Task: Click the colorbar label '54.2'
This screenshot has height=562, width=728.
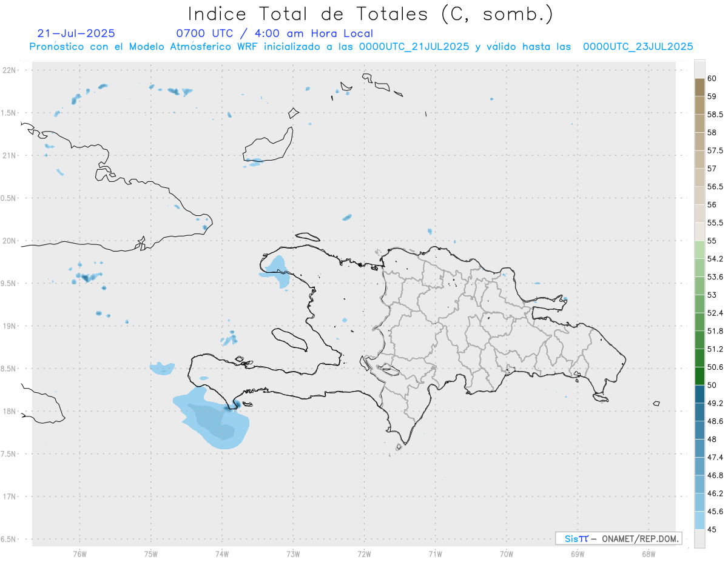Action: tap(715, 259)
